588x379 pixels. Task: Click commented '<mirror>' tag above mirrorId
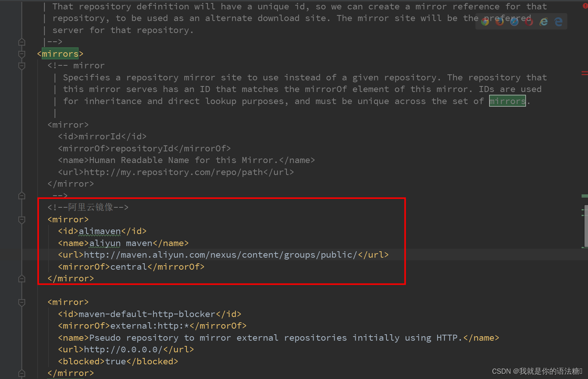[68, 125]
